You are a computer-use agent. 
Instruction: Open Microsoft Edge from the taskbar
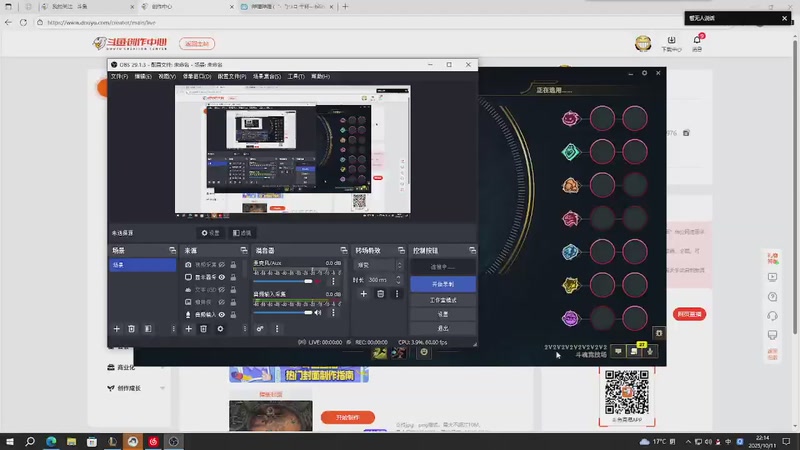[x=51, y=441]
